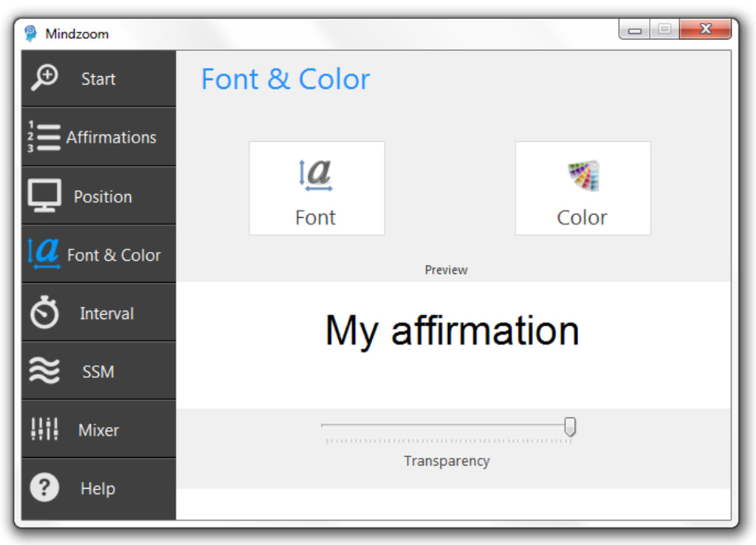Select the Font & Color sidebar label
Screen dimensions: 756x545
114,255
